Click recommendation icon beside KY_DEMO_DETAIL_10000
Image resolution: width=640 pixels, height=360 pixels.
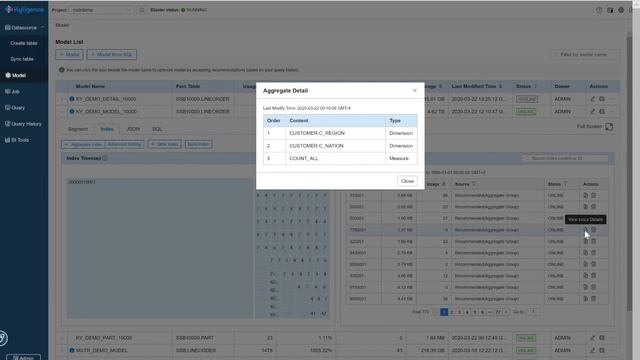pyautogui.click(x=72, y=99)
